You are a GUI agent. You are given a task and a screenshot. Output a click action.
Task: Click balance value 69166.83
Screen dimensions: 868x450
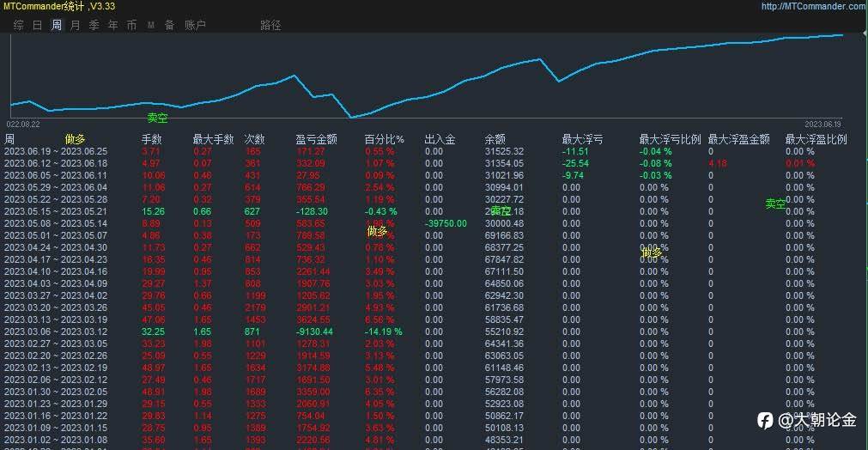(x=504, y=235)
